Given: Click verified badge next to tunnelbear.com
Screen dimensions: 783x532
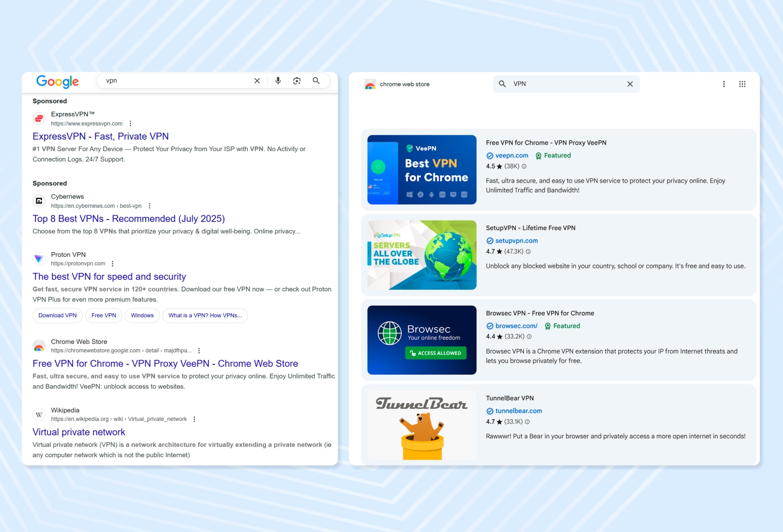Looking at the screenshot, I should coord(490,411).
